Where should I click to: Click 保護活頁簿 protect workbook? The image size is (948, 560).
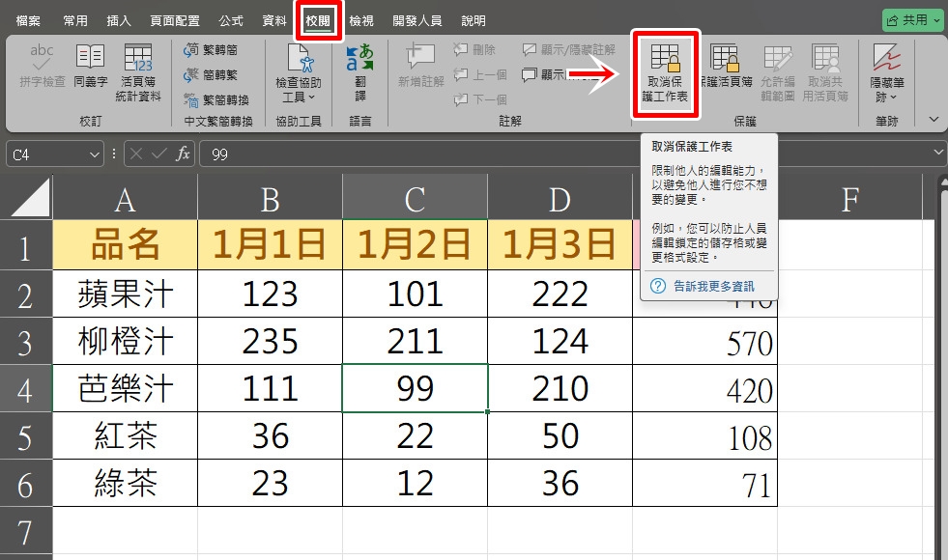725,66
